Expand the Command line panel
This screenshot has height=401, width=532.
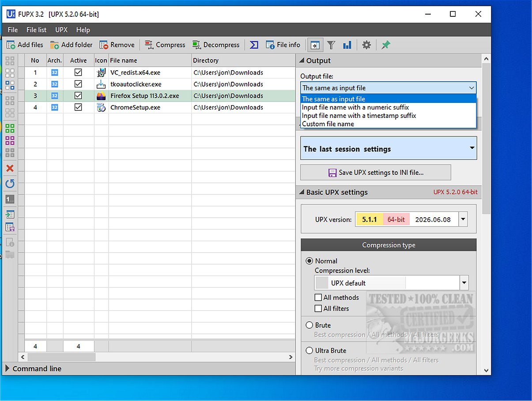tap(8, 369)
